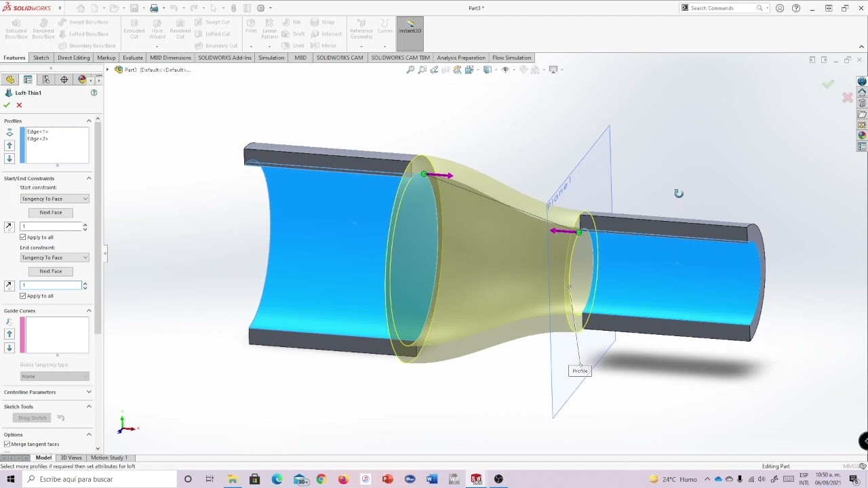Open the Start constraint Tangency To Face dropdown
The width and height of the screenshot is (868, 488).
tap(54, 199)
